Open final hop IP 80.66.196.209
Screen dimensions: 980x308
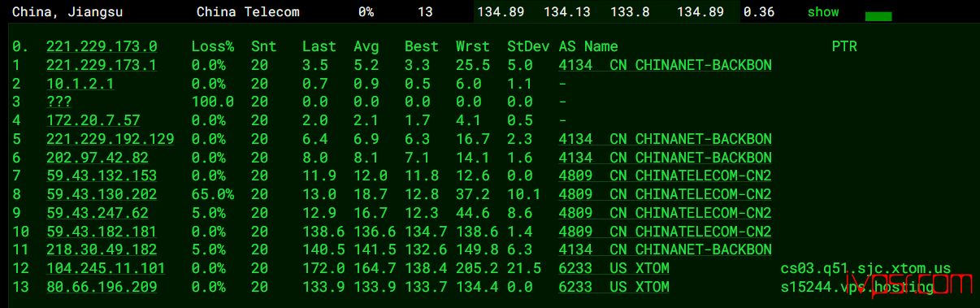102,287
